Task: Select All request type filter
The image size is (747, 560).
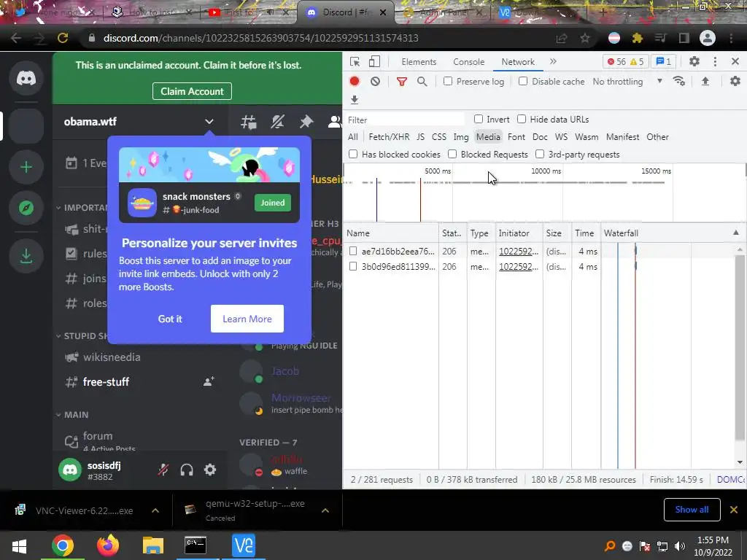Action: pyautogui.click(x=352, y=137)
